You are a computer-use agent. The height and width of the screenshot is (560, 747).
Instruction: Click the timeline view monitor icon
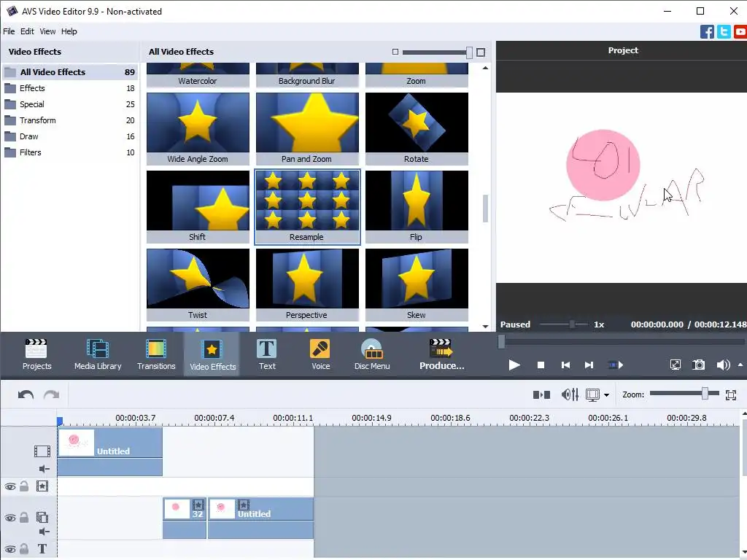[592, 394]
